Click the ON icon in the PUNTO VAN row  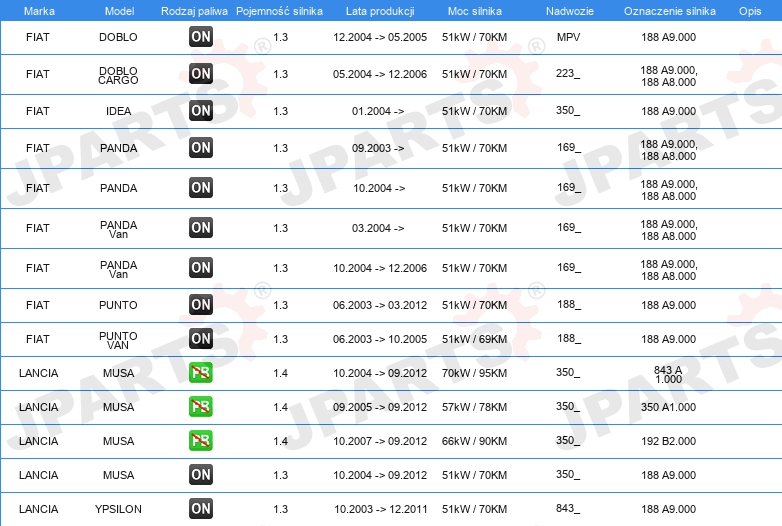201,339
